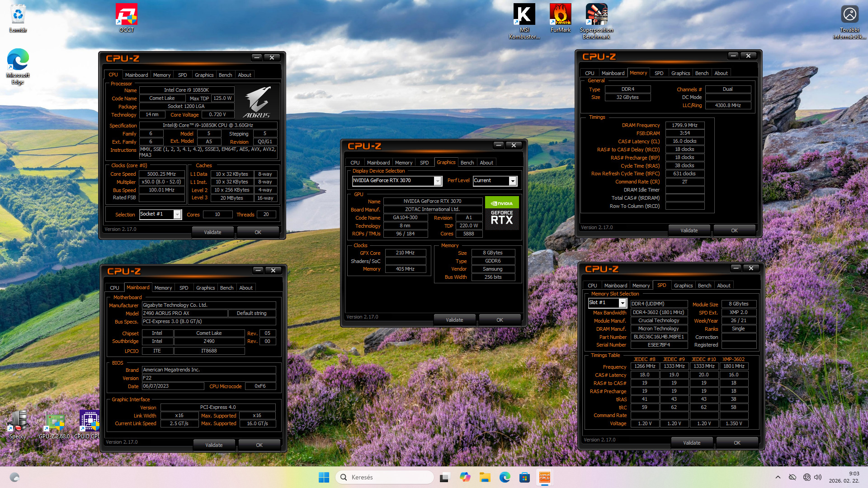868x488 pixels.
Task: Expand the Socket #1 selection dropdown
Action: [x=177, y=215]
